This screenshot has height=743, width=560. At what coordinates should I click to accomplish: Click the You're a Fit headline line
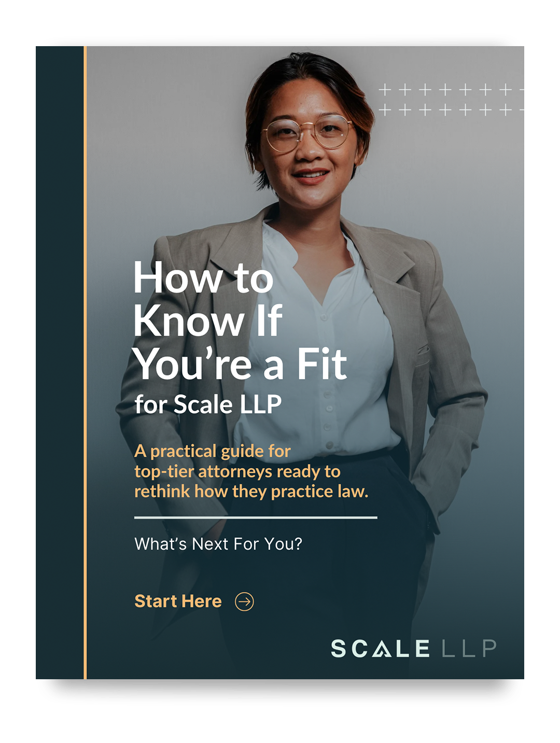point(240,364)
